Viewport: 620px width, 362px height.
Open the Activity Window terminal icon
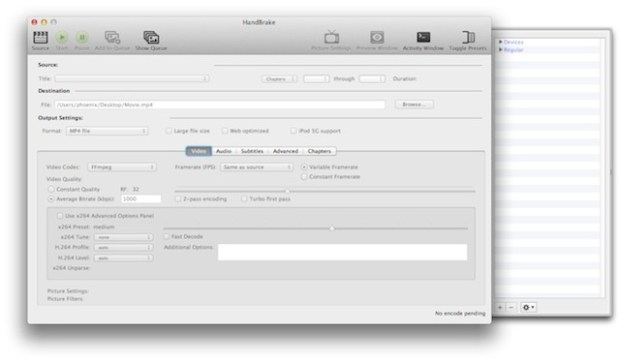pos(423,38)
